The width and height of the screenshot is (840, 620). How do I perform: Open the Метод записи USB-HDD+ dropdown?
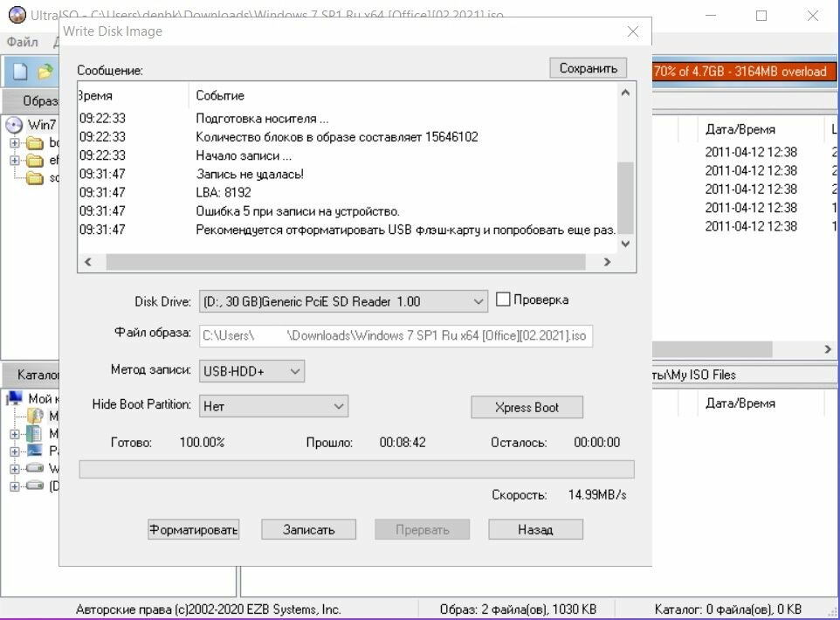pos(251,371)
